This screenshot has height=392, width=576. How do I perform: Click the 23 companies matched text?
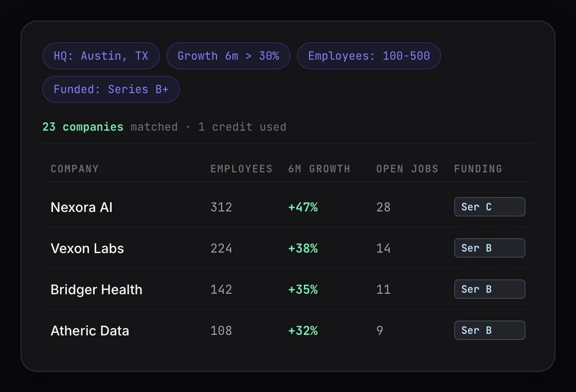[x=110, y=127]
